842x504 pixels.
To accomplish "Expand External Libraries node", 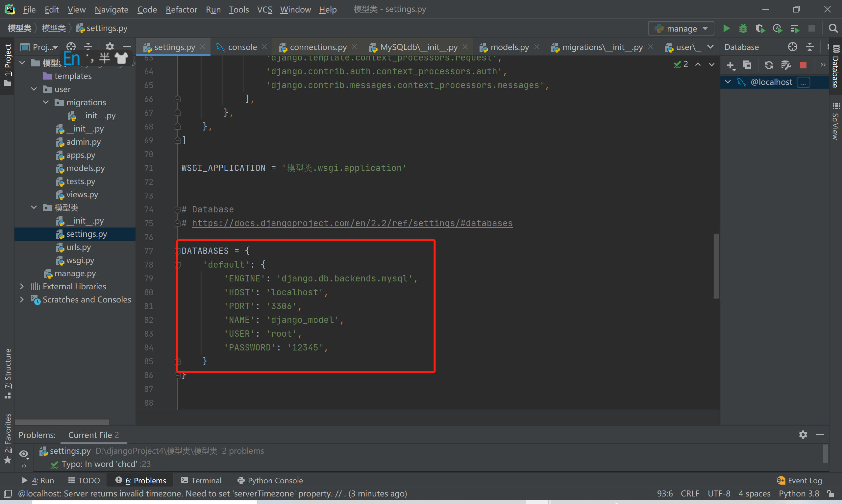I will click(x=22, y=286).
